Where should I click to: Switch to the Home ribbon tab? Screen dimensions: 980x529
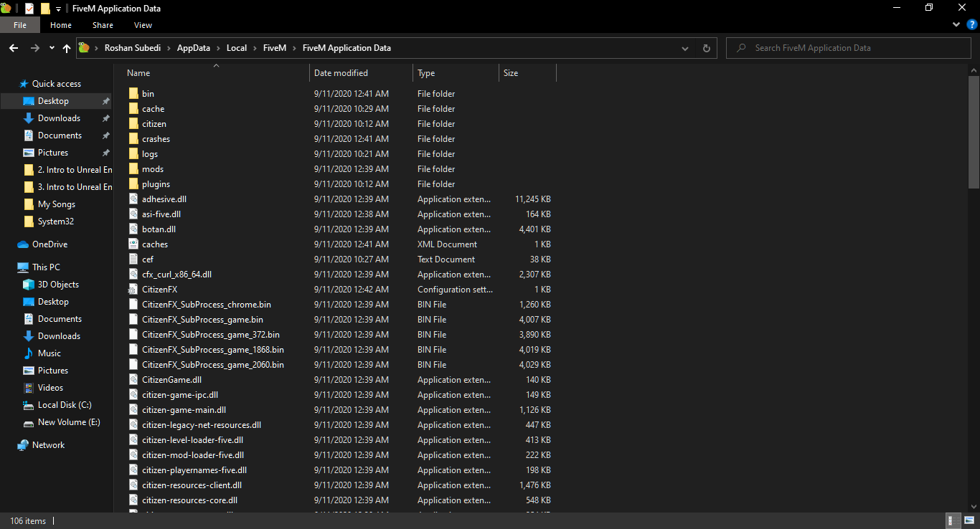click(61, 25)
